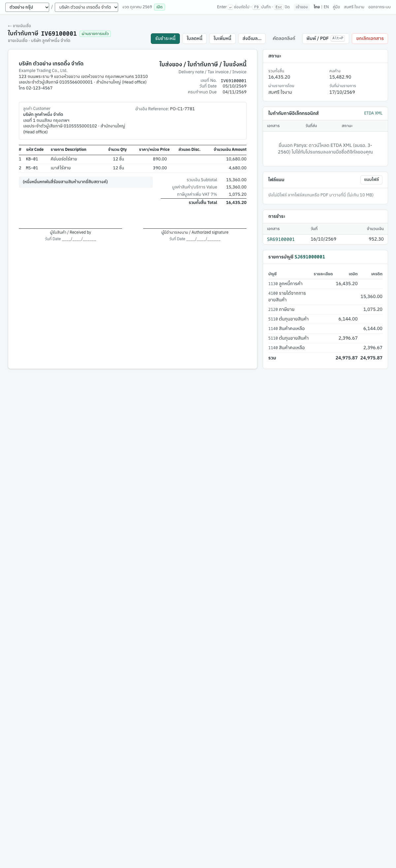Click the ใบลดหนี้ button
The height and width of the screenshot is (868, 396).
(x=194, y=38)
